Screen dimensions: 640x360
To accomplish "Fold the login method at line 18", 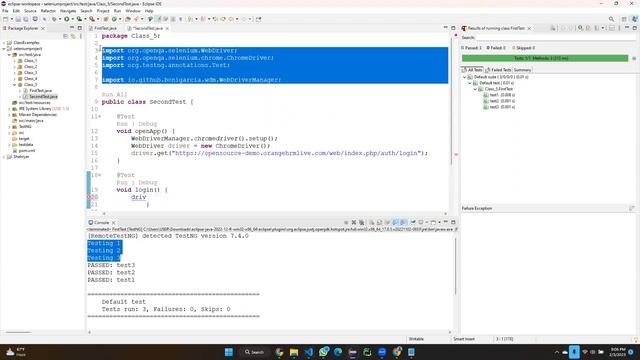I will (x=99, y=175).
